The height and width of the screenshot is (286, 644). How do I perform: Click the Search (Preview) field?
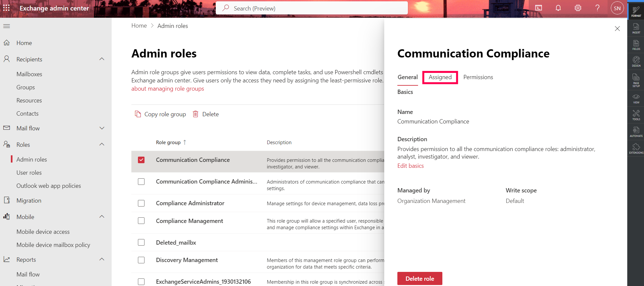[x=312, y=8]
